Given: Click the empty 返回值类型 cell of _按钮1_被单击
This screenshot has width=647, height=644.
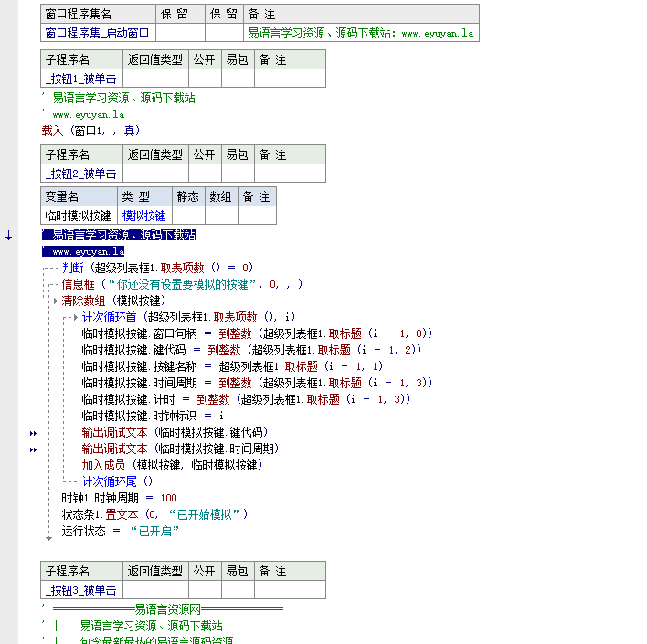Looking at the screenshot, I should (x=155, y=79).
